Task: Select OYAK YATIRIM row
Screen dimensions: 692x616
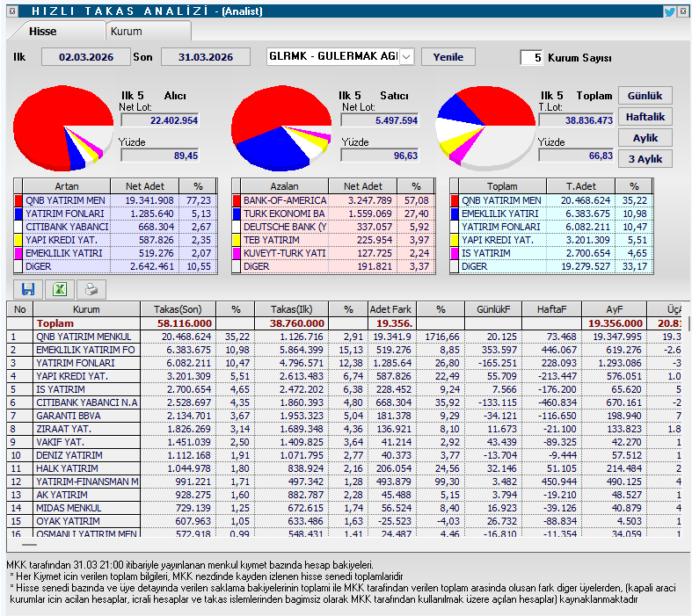Action: tap(344, 521)
